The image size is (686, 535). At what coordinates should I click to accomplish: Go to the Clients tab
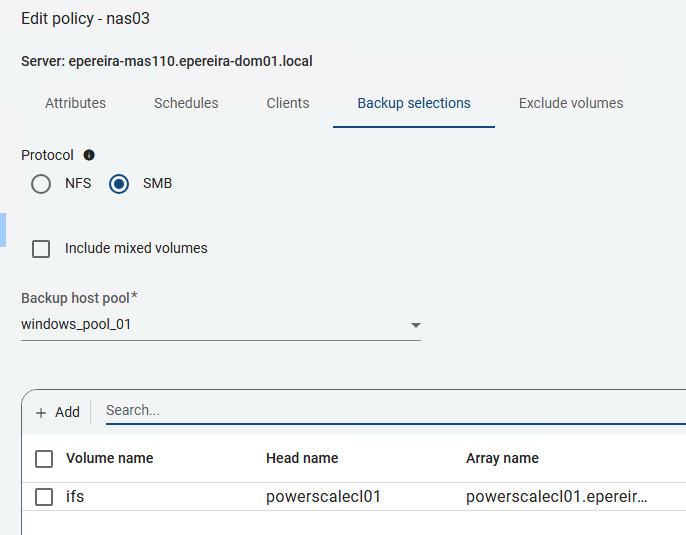[288, 103]
